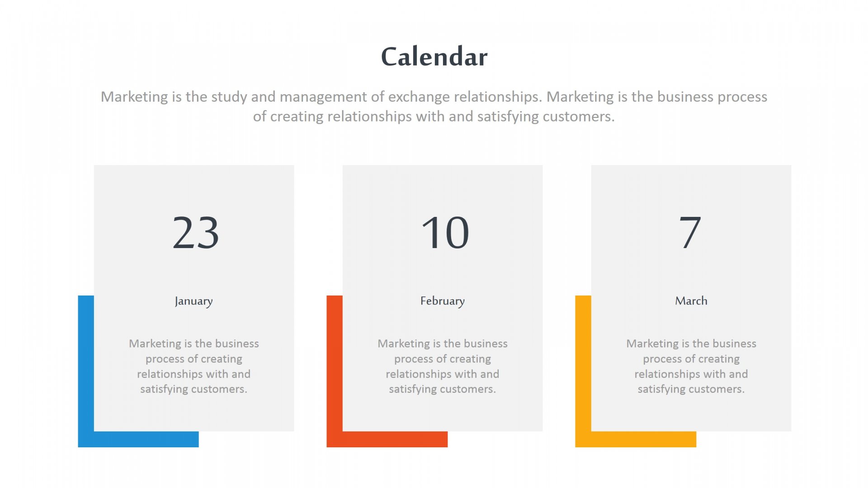This screenshot has width=868, height=488.
Task: Select the January month label
Action: [x=193, y=301]
